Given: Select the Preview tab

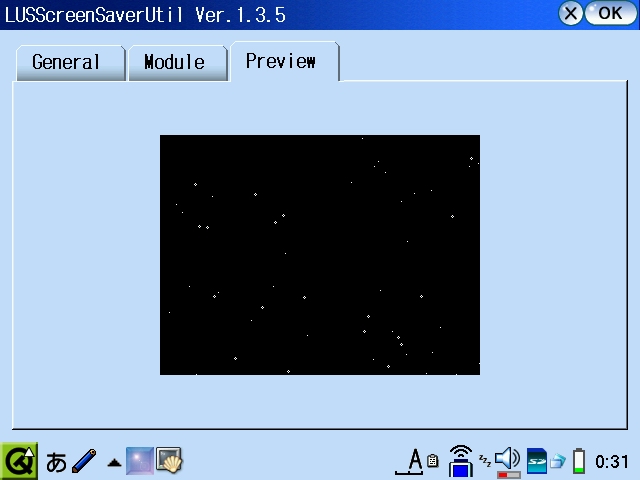Looking at the screenshot, I should click(x=281, y=61).
